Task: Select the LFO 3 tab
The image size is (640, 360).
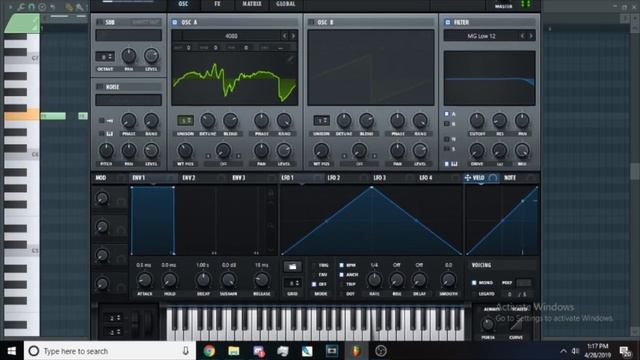Action: [x=380, y=178]
